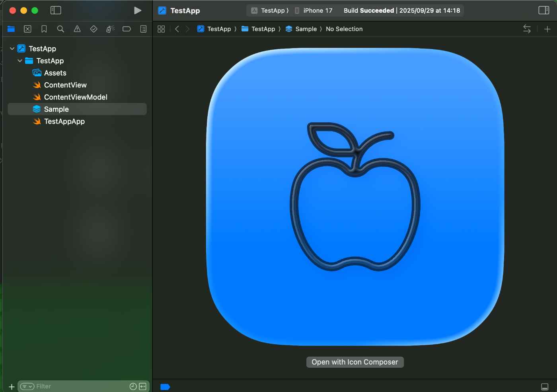
Task: Open the Test navigator diamond icon
Action: [94, 29]
